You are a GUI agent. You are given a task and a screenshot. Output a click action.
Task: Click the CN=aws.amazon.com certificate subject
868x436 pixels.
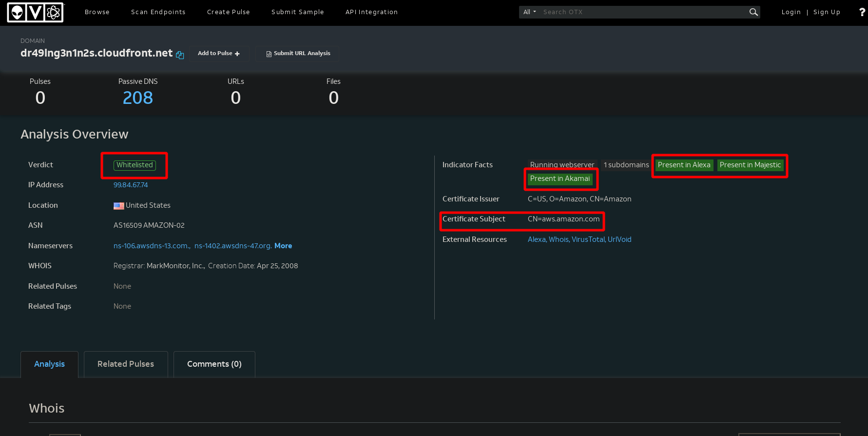(x=564, y=219)
